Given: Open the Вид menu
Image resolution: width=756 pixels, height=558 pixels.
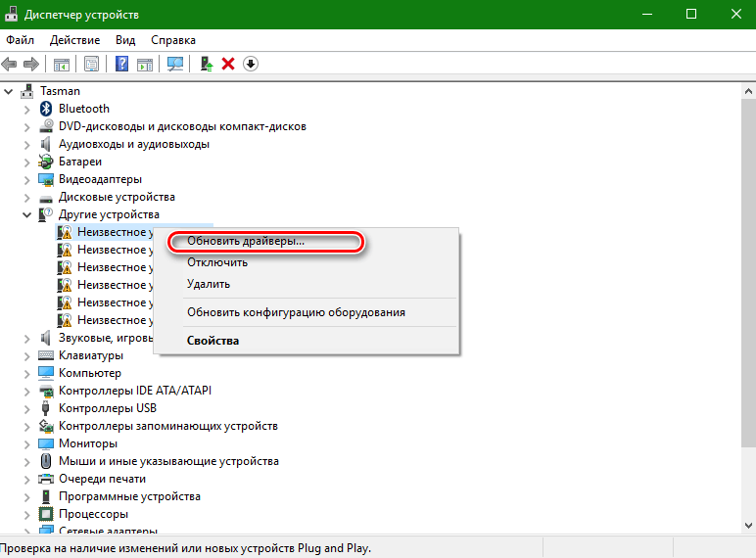Looking at the screenshot, I should coord(125,40).
